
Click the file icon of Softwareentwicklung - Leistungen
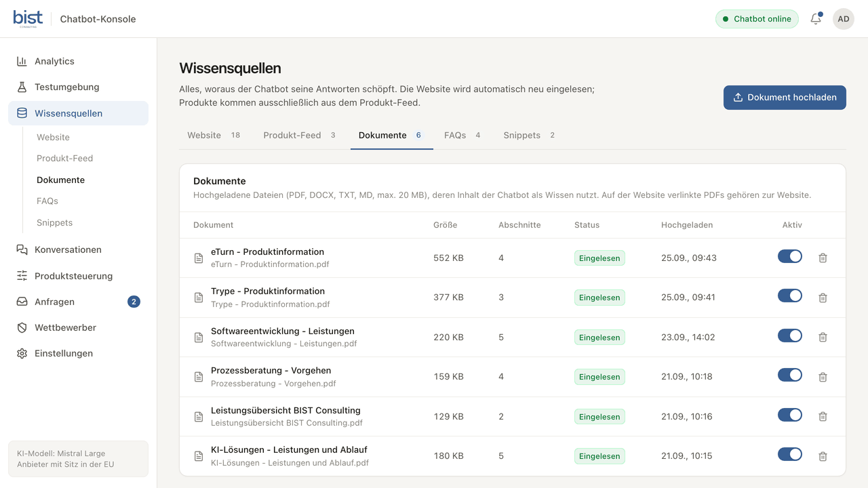199,338
